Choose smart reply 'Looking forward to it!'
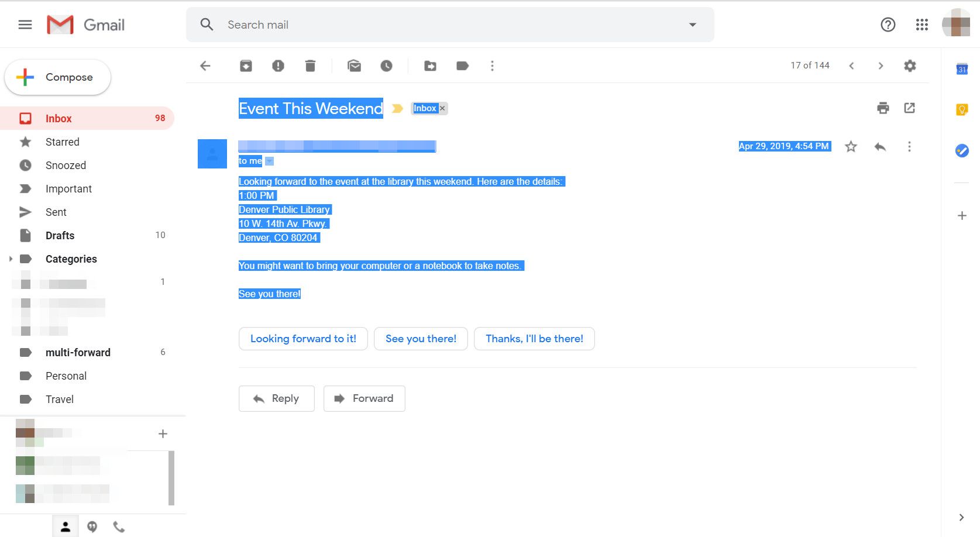This screenshot has height=537, width=980. [303, 339]
